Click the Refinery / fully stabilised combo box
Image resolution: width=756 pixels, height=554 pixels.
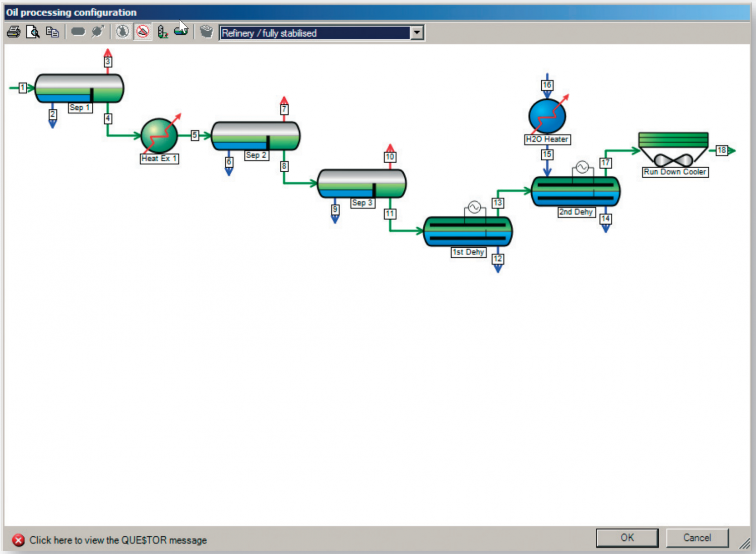315,33
